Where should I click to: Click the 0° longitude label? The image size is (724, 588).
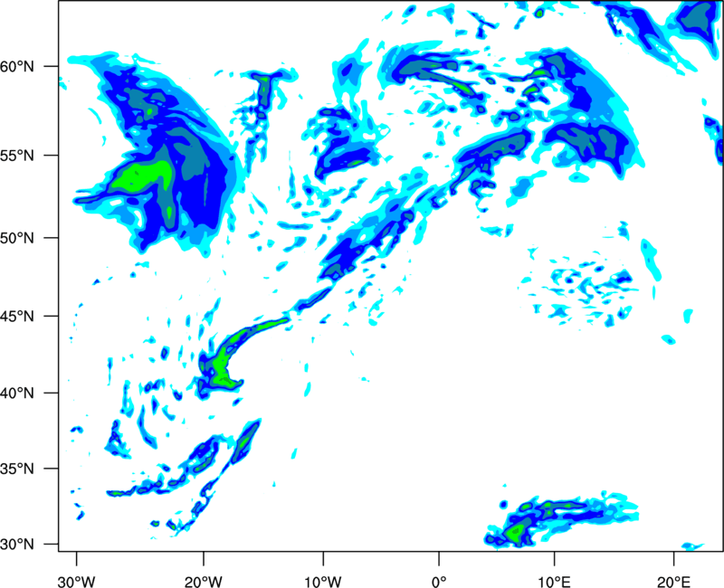tap(439, 582)
